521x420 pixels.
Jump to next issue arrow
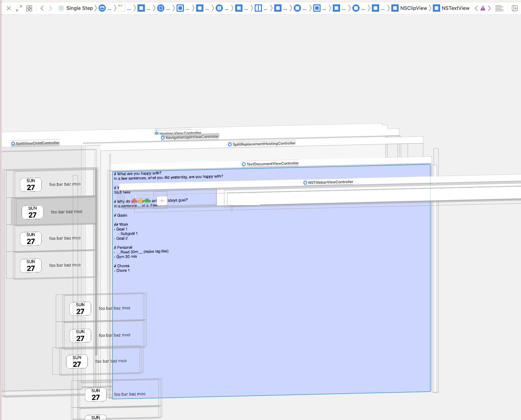coord(489,8)
